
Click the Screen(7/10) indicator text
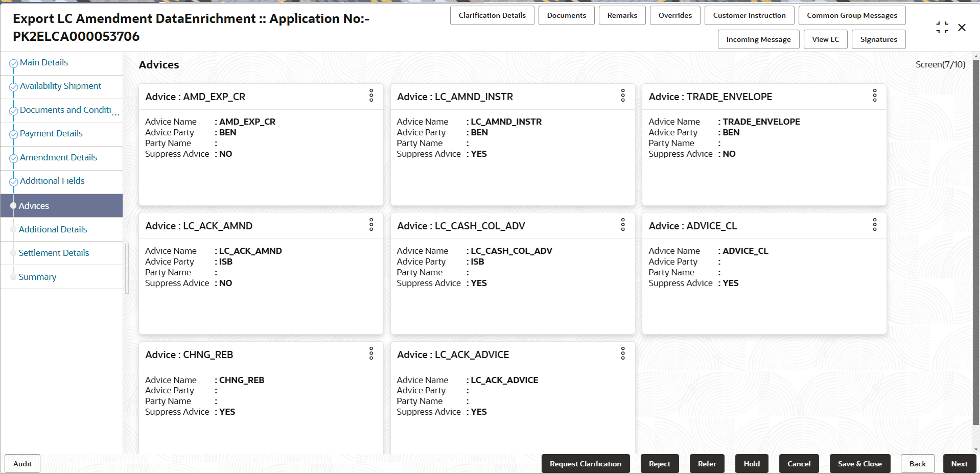[x=940, y=64]
